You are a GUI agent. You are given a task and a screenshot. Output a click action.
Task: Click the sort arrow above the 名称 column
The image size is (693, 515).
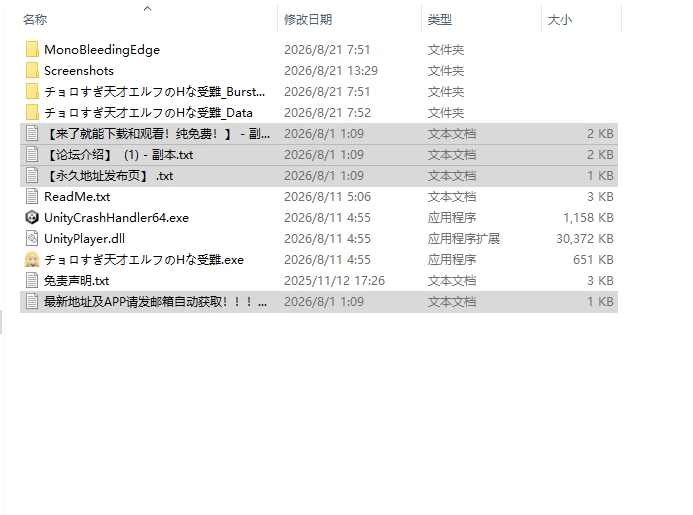(148, 8)
